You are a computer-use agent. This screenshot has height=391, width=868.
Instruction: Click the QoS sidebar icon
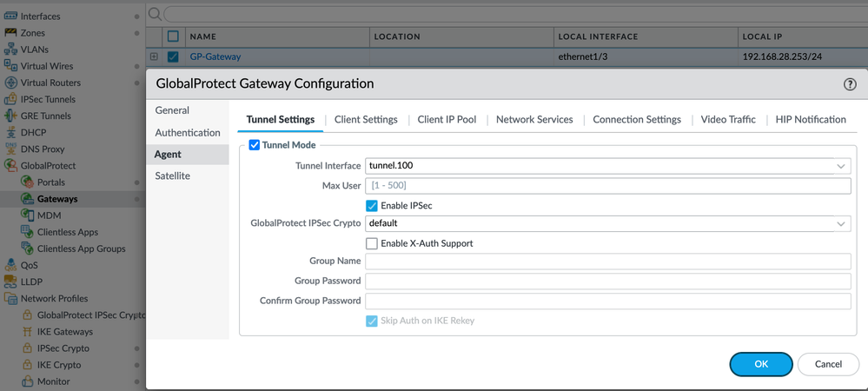point(11,265)
